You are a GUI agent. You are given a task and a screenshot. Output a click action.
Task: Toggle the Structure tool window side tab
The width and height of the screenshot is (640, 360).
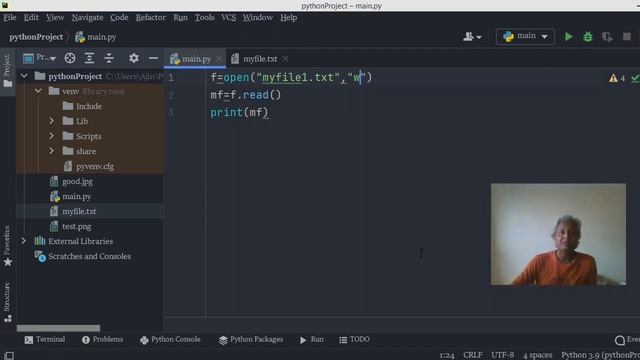click(7, 302)
